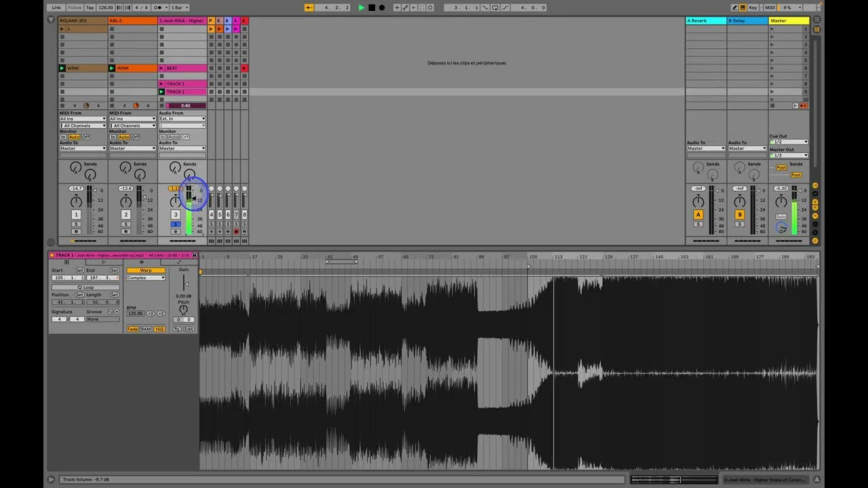
Task: Open the Complex warp mode dropdown
Action: 146,278
